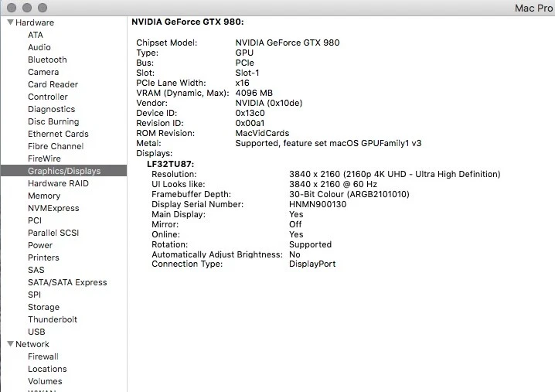The width and height of the screenshot is (555, 392).
Task: Select Audio in the sidebar
Action: (x=39, y=47)
